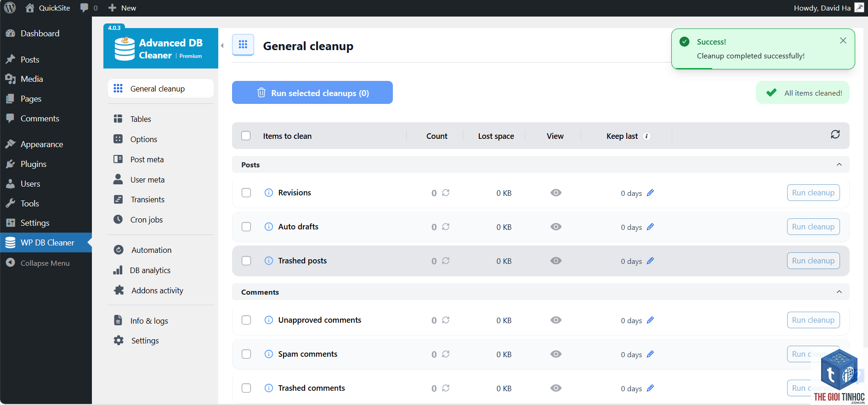View Unapproved comments with the eye icon
Viewport: 868px width, 405px height.
556,320
